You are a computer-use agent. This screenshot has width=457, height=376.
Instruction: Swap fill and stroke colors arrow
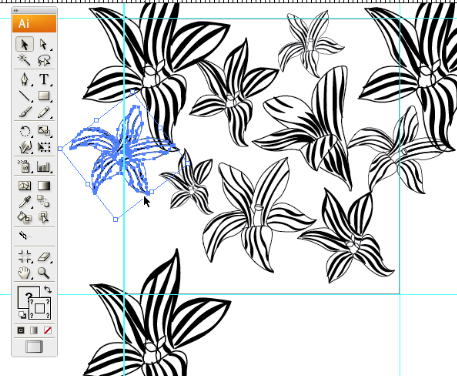[48, 289]
